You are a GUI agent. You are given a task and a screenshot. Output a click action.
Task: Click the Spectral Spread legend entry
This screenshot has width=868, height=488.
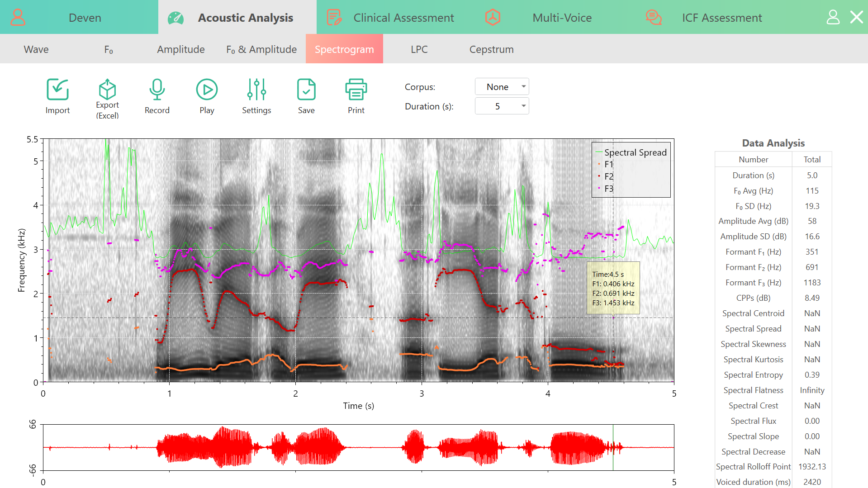tap(631, 152)
